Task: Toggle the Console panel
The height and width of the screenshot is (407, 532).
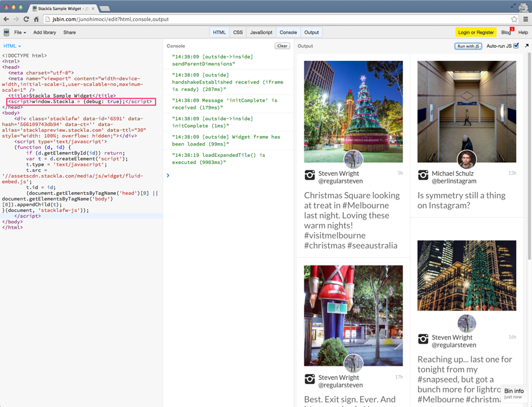Action: click(288, 33)
